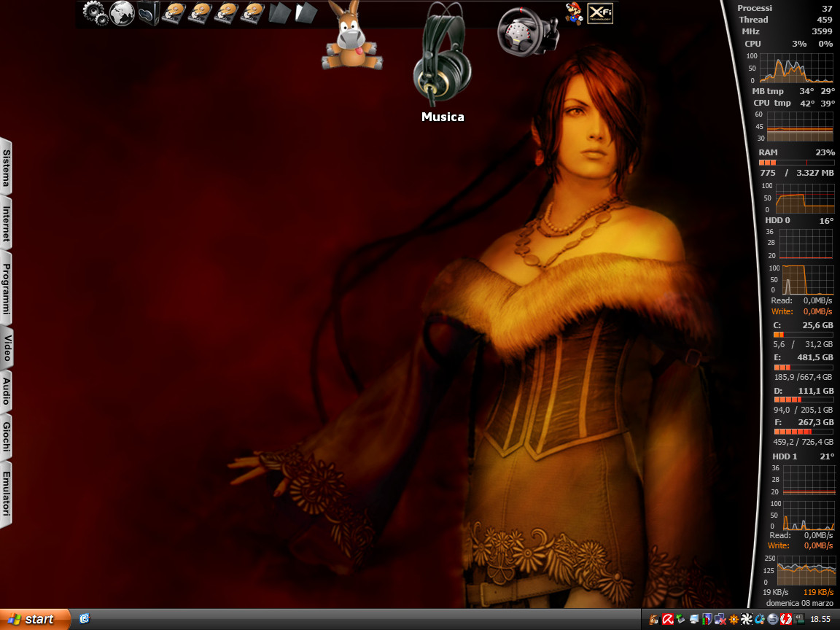
Task: Click the 'RAM' 23% label
Action: (x=796, y=152)
